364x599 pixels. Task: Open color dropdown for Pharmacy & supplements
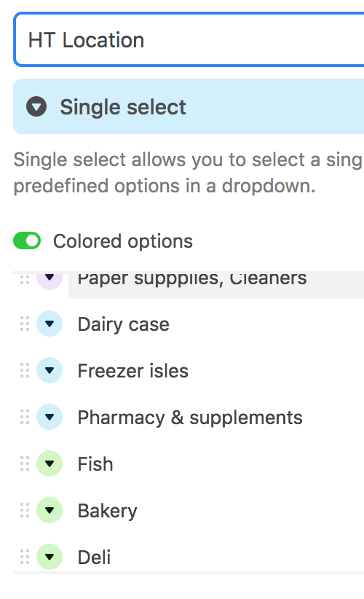tap(50, 417)
